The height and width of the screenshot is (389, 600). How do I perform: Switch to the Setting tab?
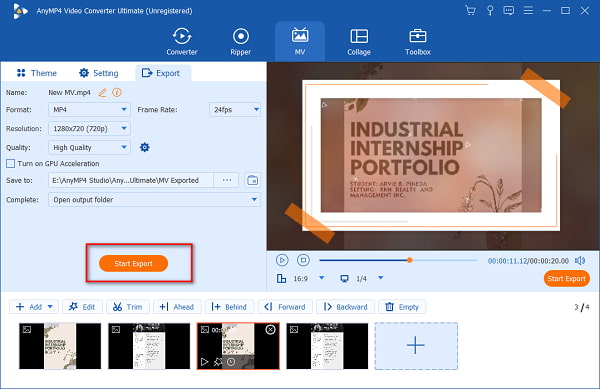coord(99,73)
